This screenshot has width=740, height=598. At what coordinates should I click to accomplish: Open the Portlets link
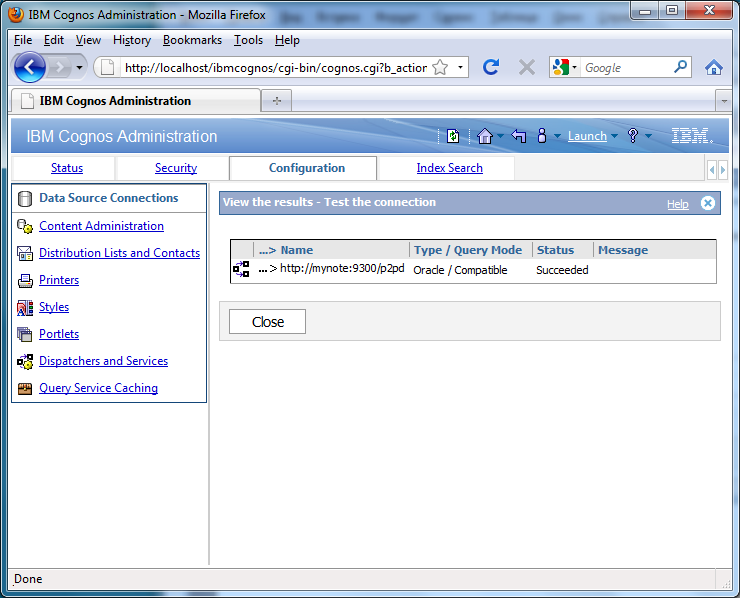click(x=59, y=334)
